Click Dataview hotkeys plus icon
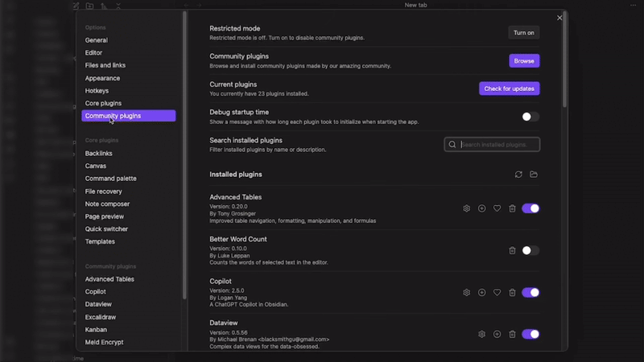Viewport: 644px width, 362px height. point(497,335)
